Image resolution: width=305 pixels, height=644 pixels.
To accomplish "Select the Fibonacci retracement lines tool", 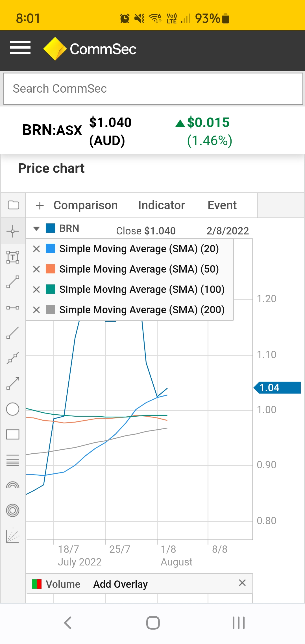I will coord(13,460).
